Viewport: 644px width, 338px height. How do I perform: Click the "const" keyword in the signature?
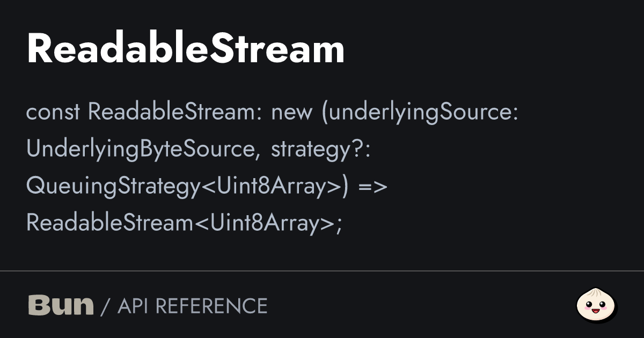coord(53,113)
